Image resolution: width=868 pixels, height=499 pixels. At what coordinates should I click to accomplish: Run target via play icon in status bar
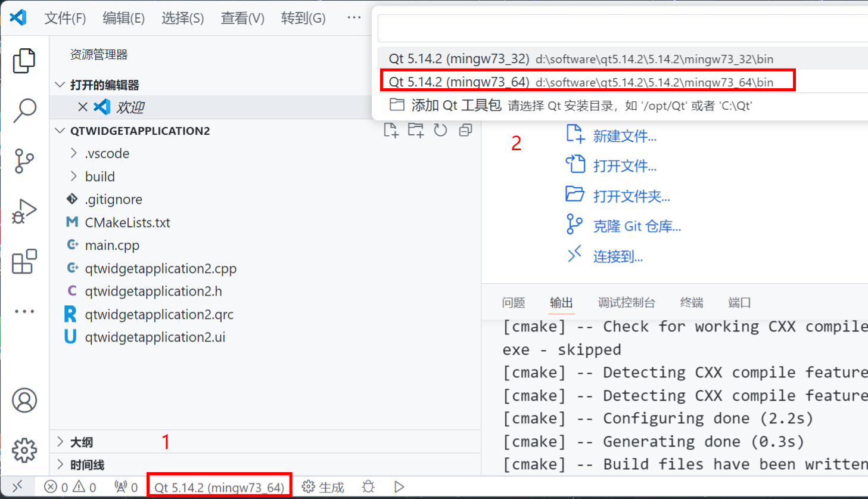pos(399,487)
